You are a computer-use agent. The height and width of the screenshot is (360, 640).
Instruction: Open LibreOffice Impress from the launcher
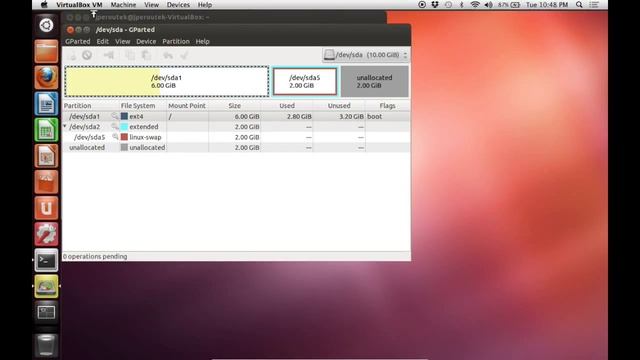click(46, 156)
